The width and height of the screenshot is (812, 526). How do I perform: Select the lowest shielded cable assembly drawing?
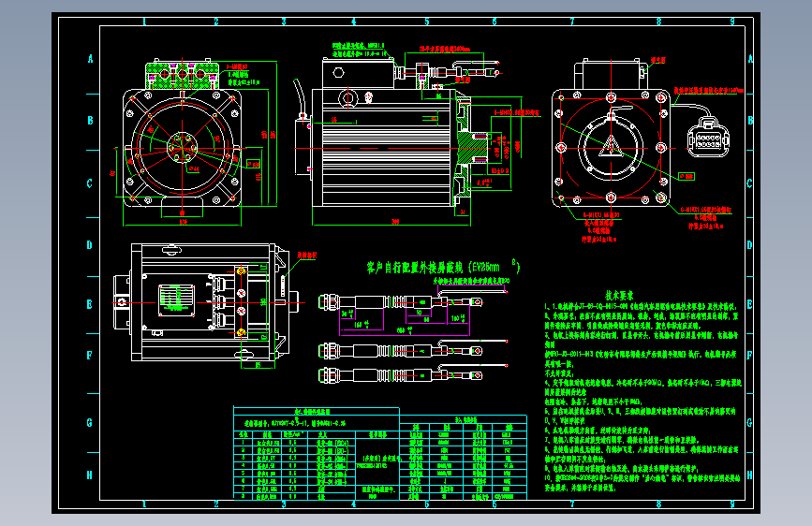pyautogui.click(x=413, y=374)
